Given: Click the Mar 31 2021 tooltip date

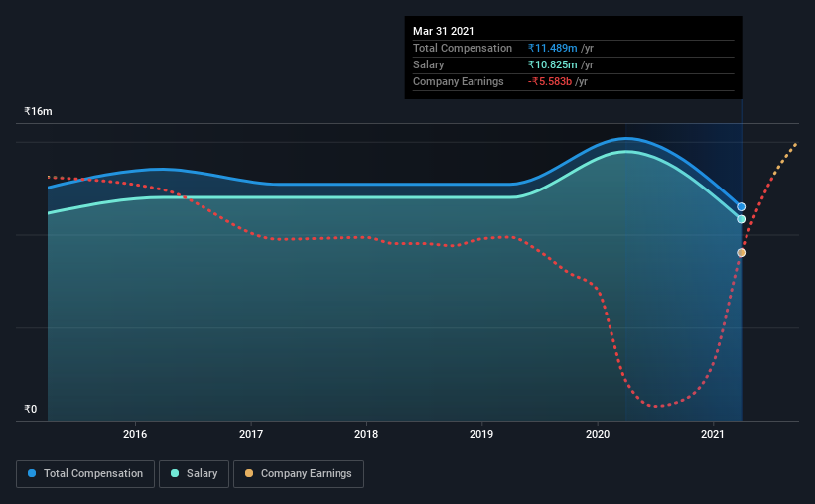Looking at the screenshot, I should pyautogui.click(x=444, y=31).
